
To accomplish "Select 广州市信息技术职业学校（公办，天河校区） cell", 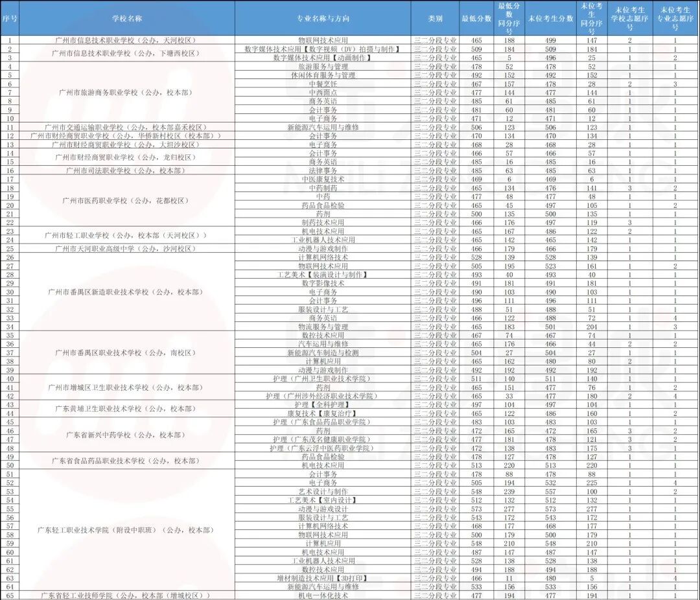I will click(x=127, y=40).
